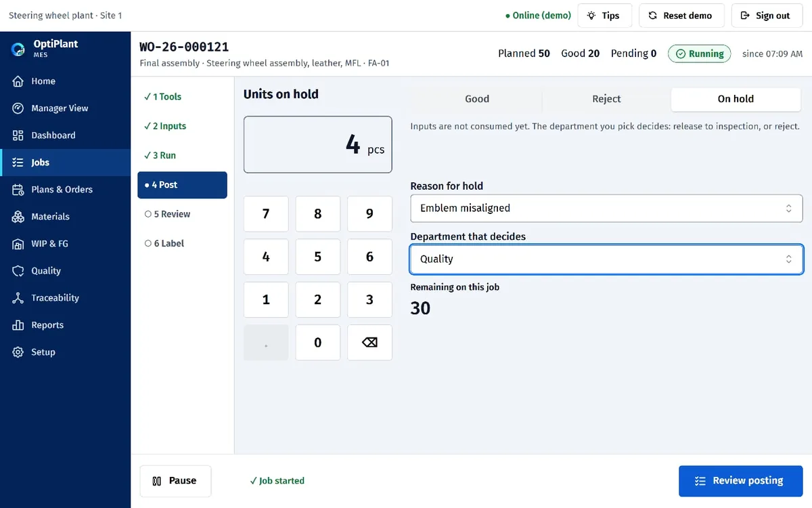Click the Planned 50 counter
This screenshot has width=812, height=508.
(x=524, y=54)
